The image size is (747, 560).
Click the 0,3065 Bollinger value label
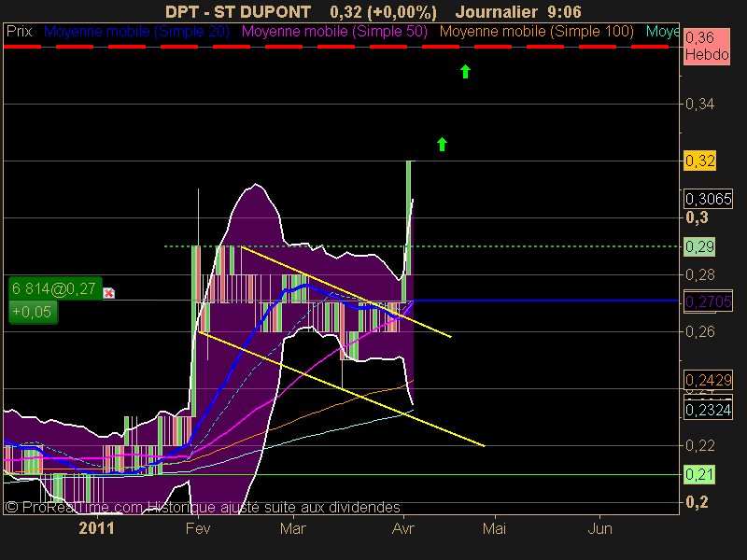point(708,199)
